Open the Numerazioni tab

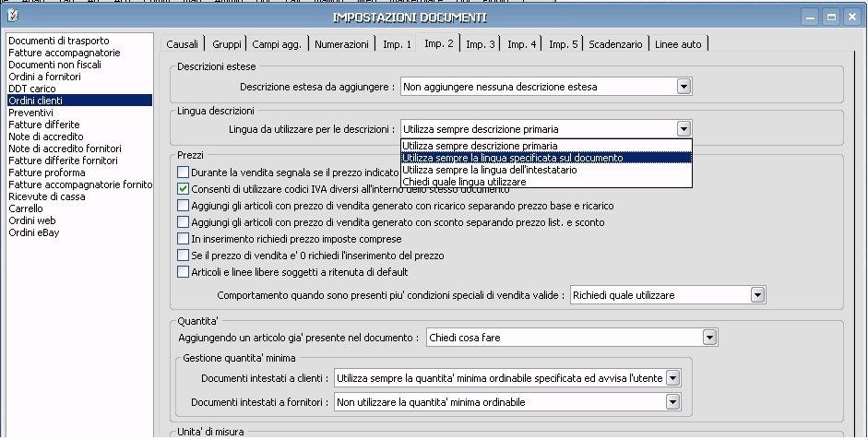pos(341,43)
